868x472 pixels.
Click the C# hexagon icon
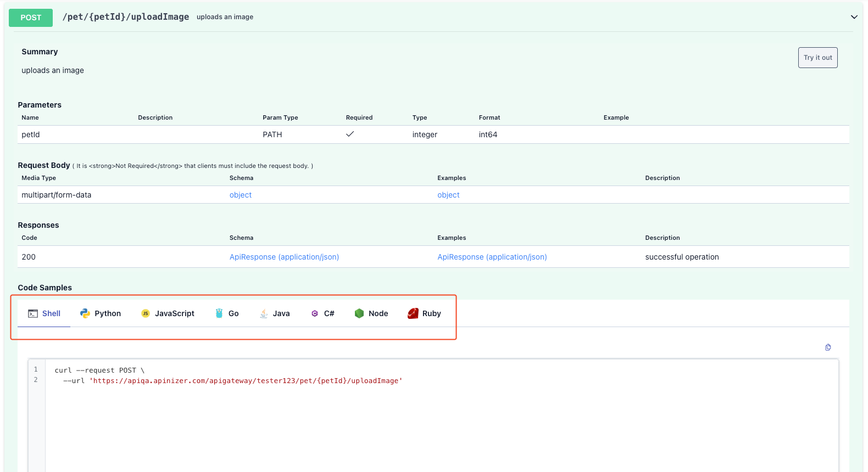tap(315, 313)
